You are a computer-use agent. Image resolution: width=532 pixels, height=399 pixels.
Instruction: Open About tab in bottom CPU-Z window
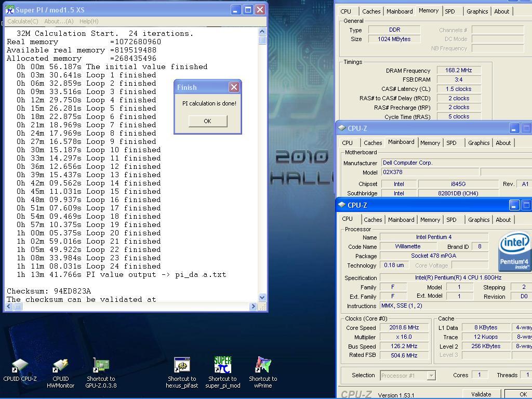(503, 220)
